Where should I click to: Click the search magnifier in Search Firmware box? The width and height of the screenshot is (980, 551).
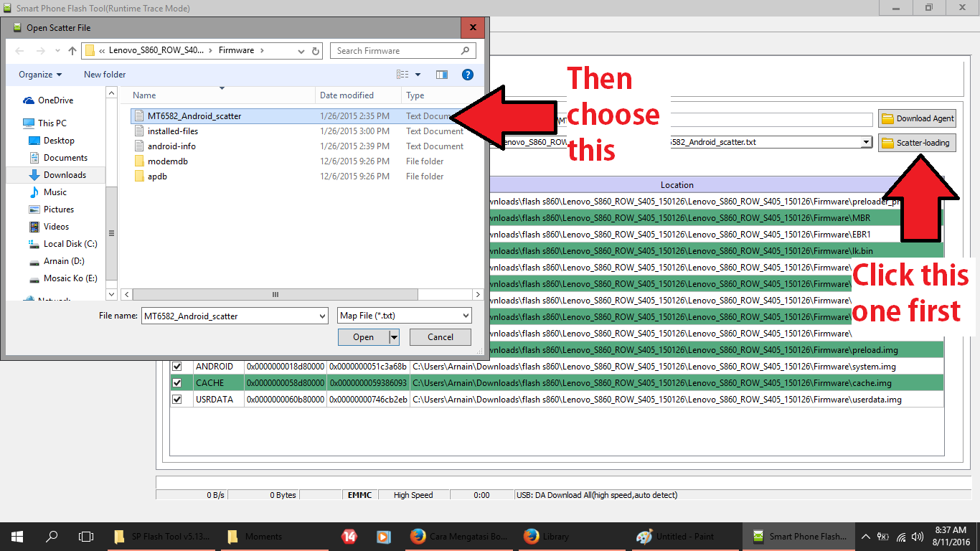click(466, 51)
